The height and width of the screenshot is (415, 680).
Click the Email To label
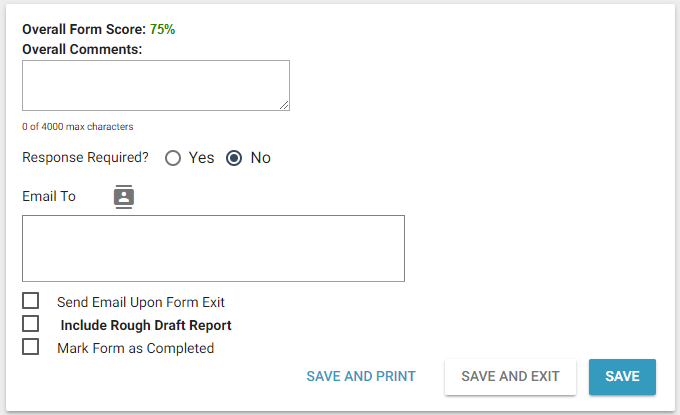click(49, 196)
